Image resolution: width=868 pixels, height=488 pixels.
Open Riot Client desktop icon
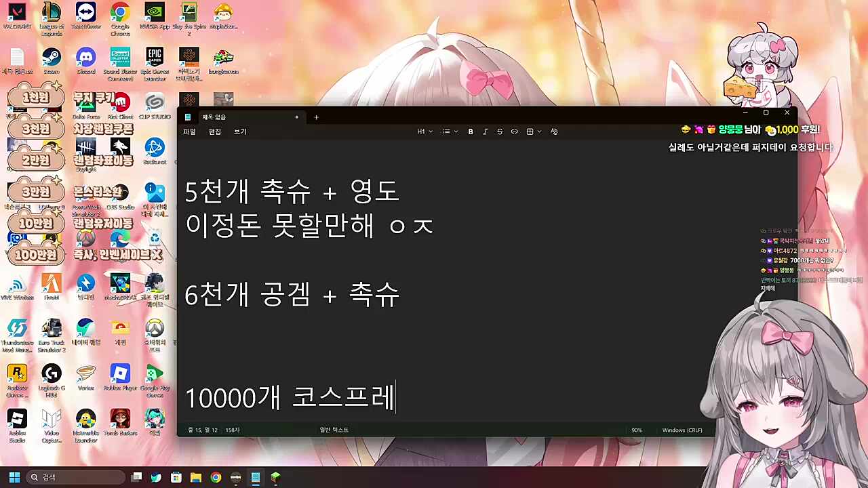(121, 107)
